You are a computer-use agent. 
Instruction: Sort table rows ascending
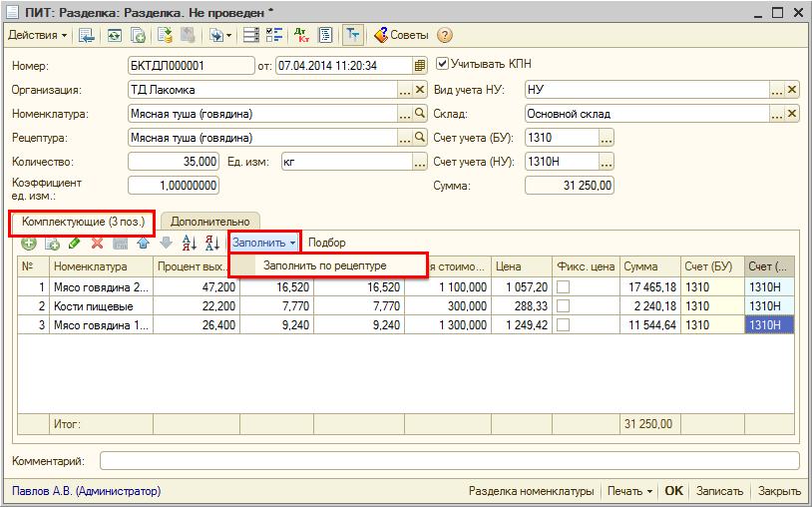click(189, 243)
